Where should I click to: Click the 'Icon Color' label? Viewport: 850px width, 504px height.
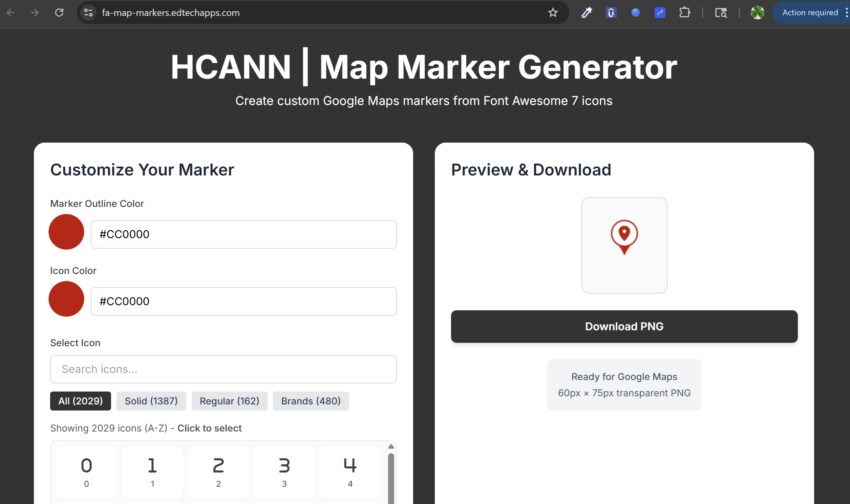tap(73, 270)
